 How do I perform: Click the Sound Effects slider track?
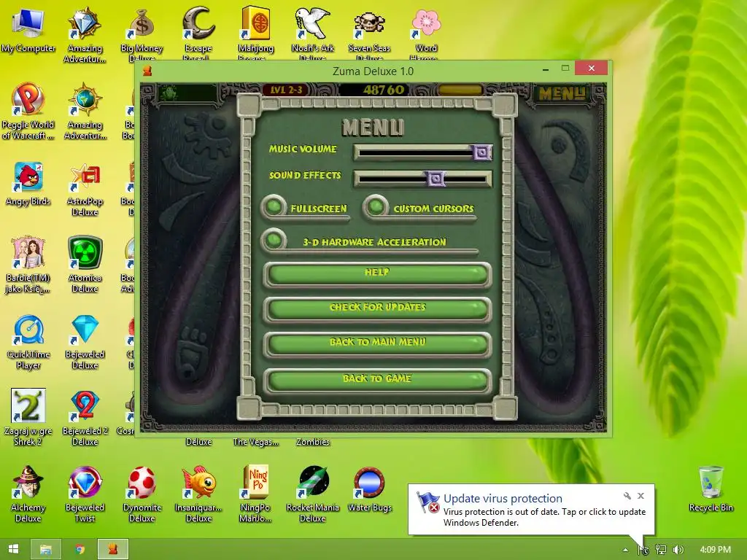(422, 179)
